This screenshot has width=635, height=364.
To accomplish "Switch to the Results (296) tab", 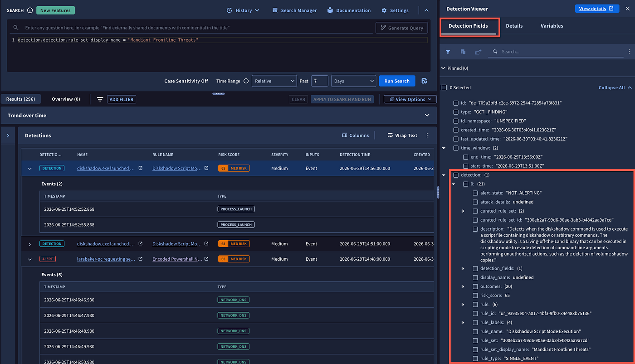I will click(x=20, y=99).
